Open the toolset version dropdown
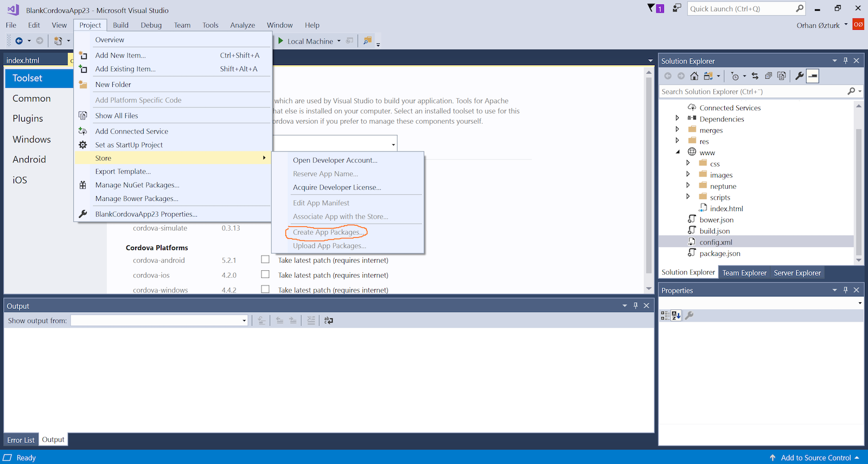Image resolution: width=868 pixels, height=464 pixels. [393, 144]
